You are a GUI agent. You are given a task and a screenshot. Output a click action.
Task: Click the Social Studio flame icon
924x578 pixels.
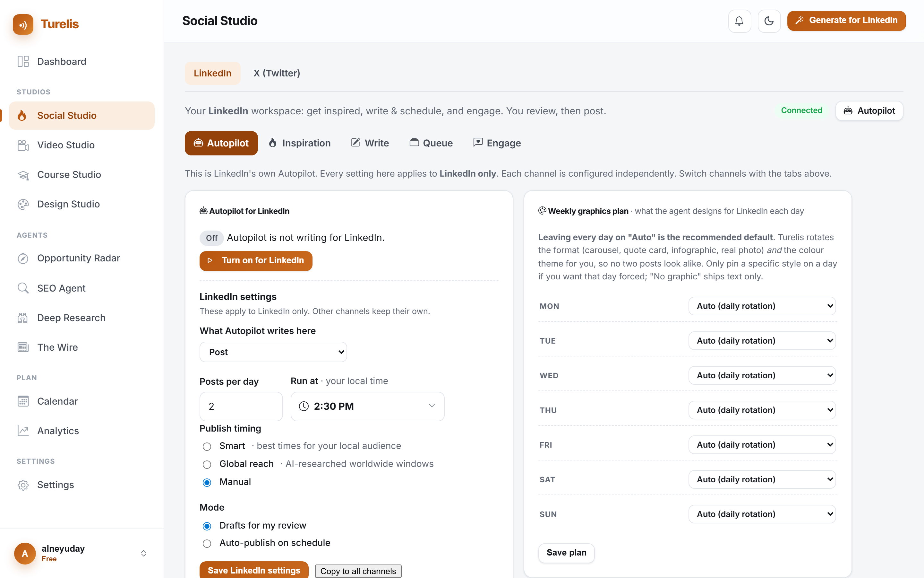tap(22, 116)
